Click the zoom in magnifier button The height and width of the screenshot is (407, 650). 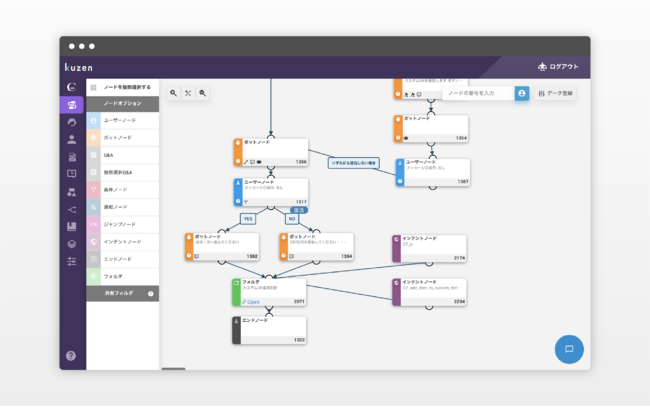[x=174, y=93]
